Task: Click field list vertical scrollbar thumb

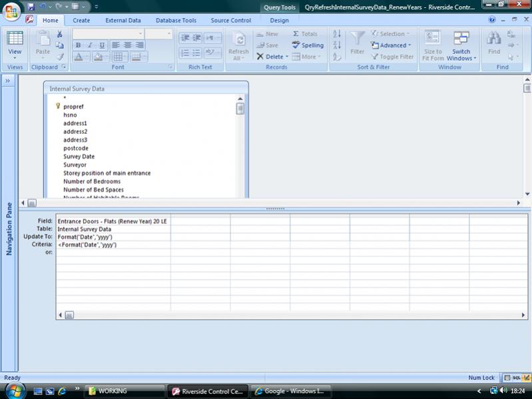Action: pos(240,109)
